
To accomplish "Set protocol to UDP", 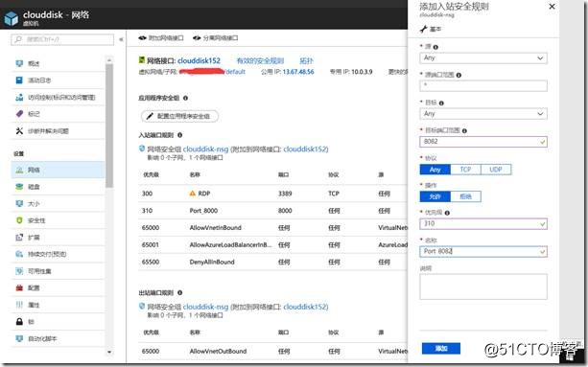I will [x=496, y=170].
